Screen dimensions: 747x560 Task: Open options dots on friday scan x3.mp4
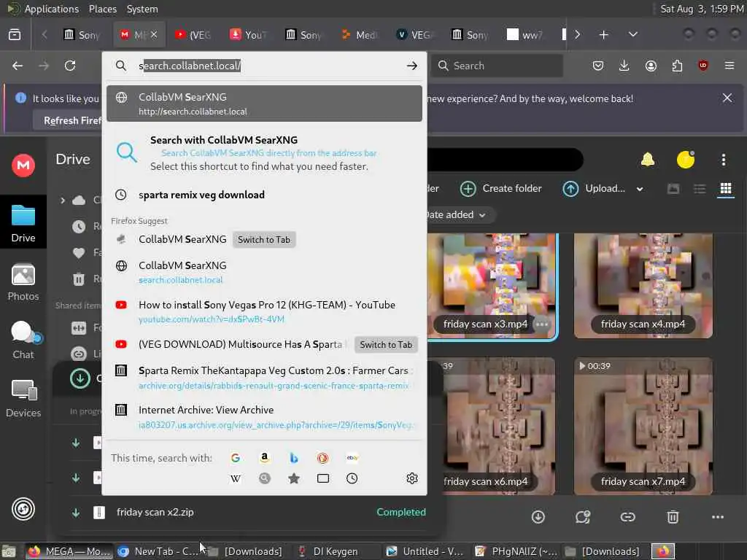[542, 324]
